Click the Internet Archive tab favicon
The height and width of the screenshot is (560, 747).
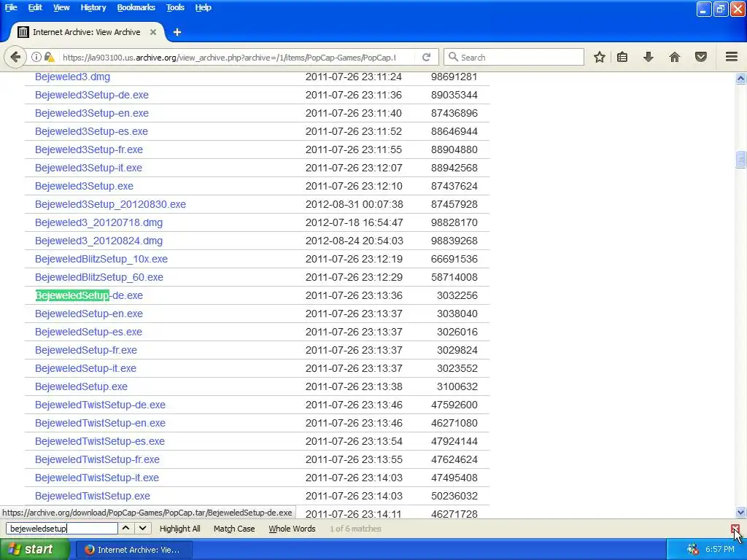click(23, 32)
